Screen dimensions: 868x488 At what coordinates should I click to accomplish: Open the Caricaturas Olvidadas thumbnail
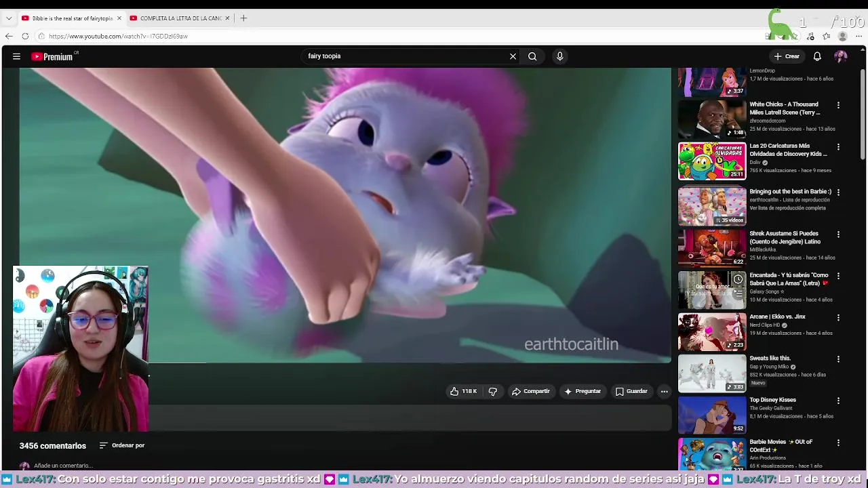(x=712, y=161)
